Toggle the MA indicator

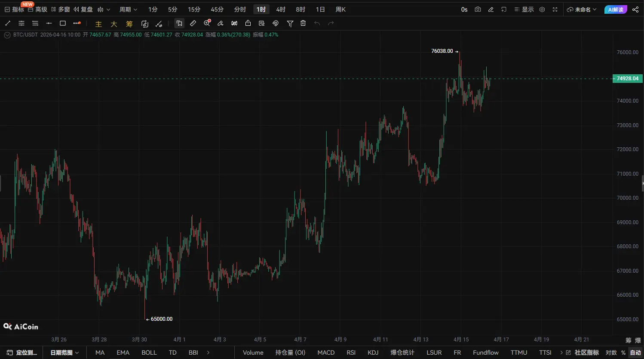click(x=100, y=353)
